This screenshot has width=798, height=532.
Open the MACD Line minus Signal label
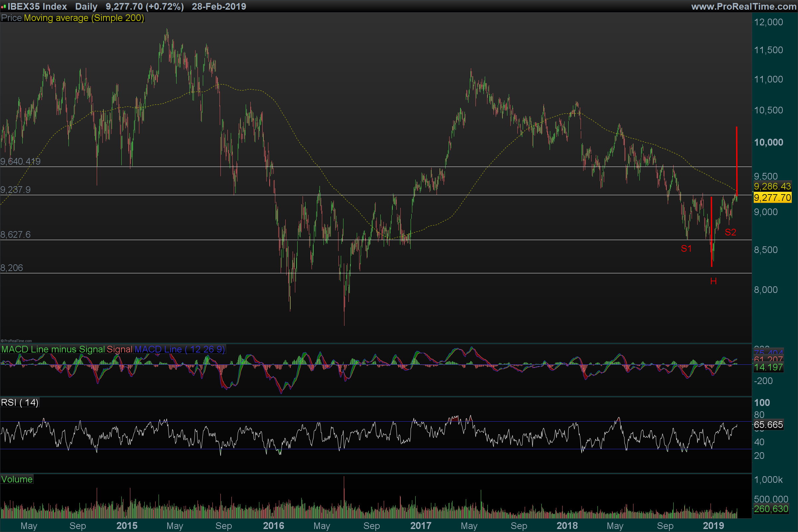[x=53, y=349]
